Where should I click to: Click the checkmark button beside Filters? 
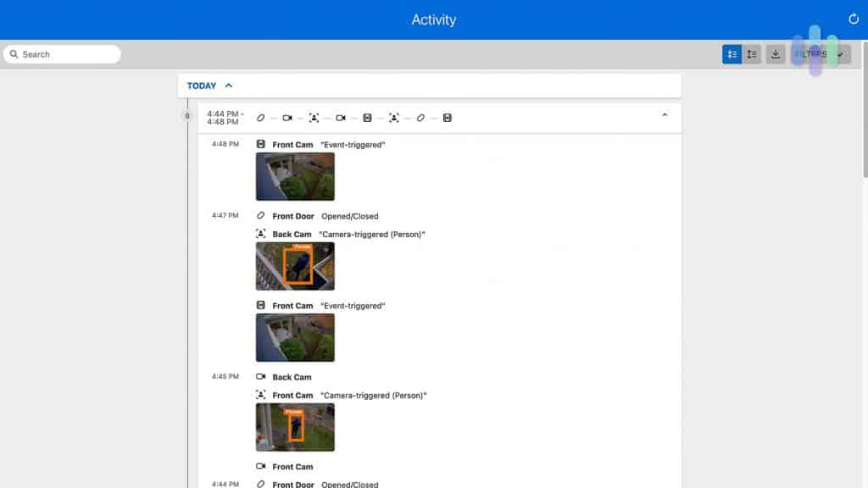[x=840, y=54]
